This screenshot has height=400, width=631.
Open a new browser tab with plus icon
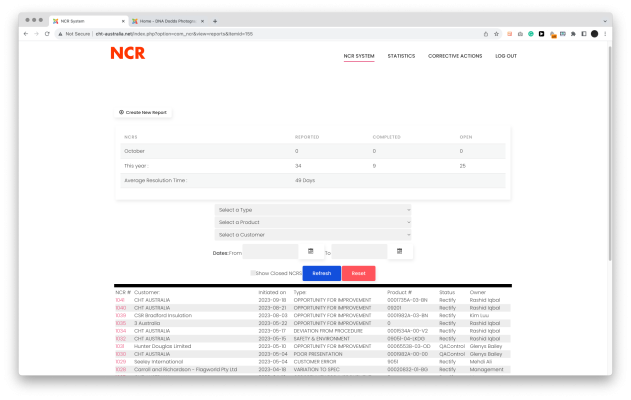(x=215, y=21)
